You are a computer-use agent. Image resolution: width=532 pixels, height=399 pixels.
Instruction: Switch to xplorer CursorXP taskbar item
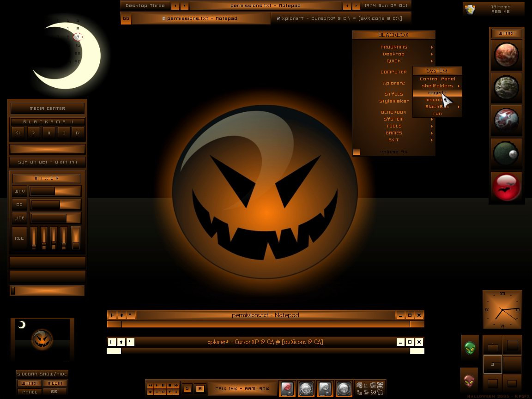click(340, 18)
